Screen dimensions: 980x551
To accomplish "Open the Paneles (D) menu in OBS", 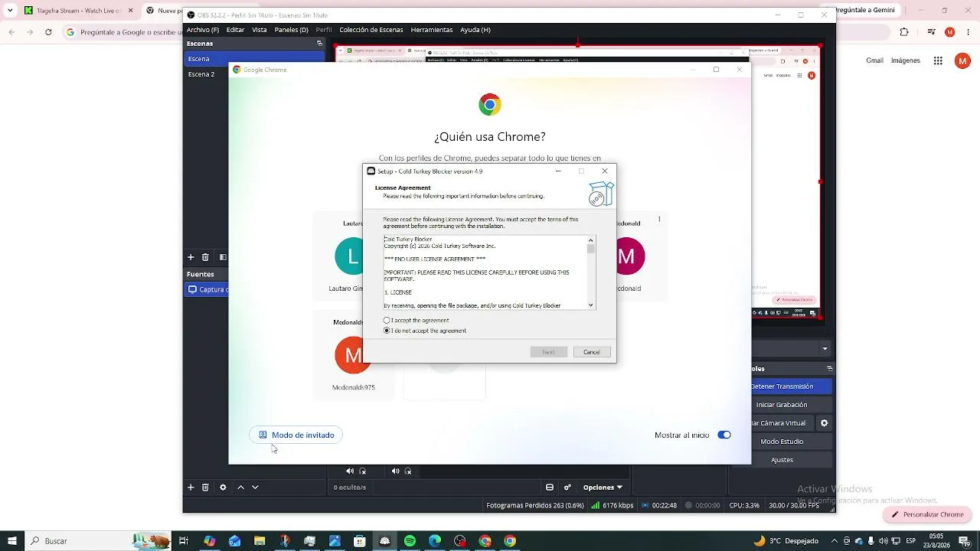I will pos(291,30).
